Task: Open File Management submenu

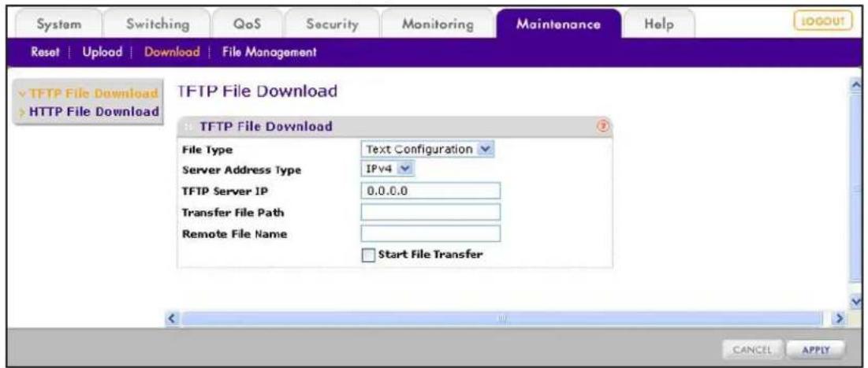Action: click(270, 53)
